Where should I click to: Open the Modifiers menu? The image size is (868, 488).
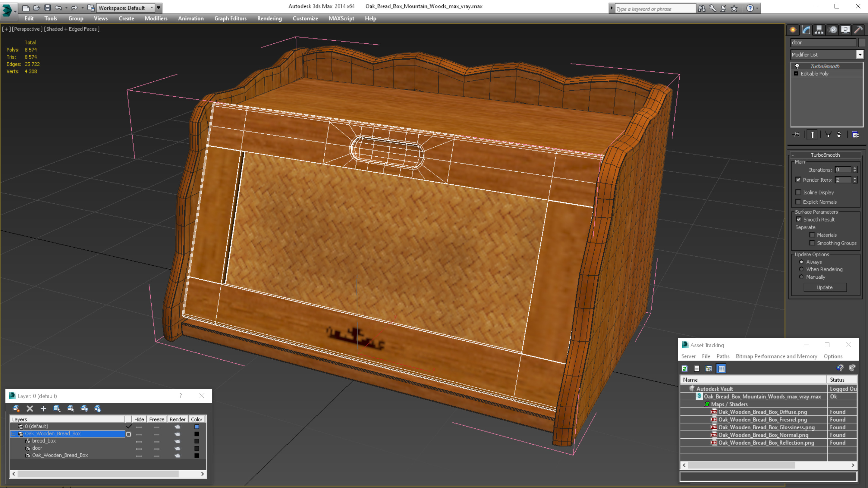(156, 18)
